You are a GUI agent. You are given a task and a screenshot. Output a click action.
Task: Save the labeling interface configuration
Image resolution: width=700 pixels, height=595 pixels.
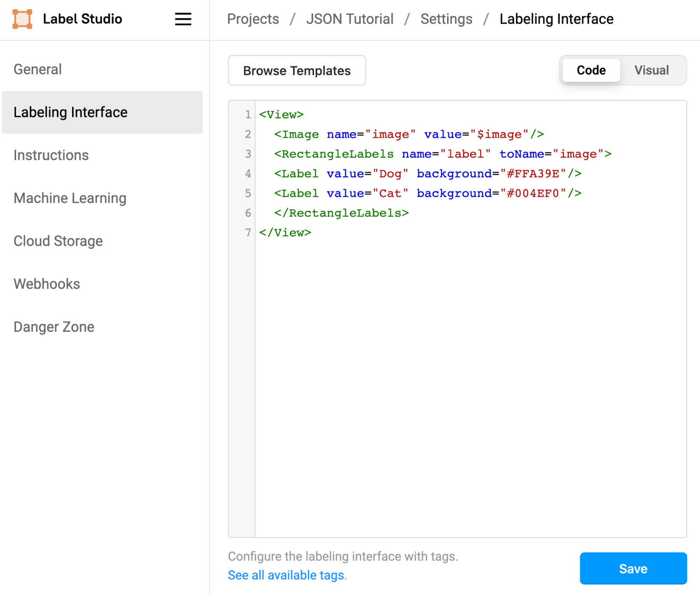click(x=633, y=568)
